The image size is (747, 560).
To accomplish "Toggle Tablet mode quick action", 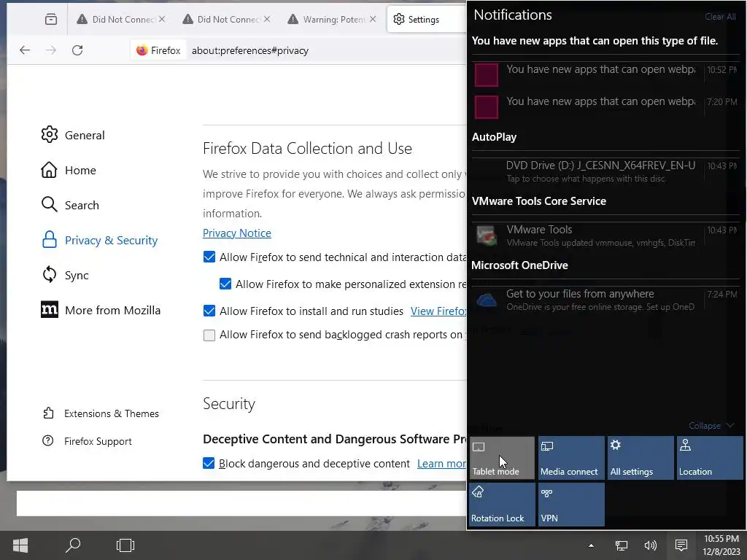I will pyautogui.click(x=502, y=458).
